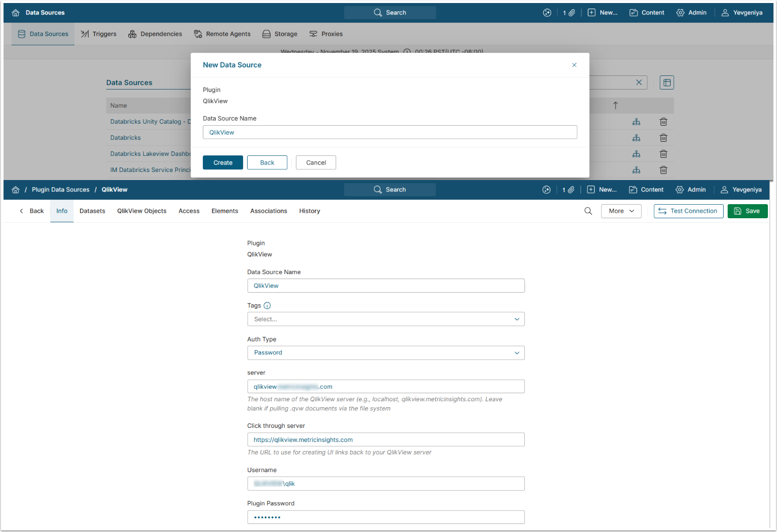Open the Plugin Data Sources breadcrumb link
777x532 pixels.
[x=60, y=190]
